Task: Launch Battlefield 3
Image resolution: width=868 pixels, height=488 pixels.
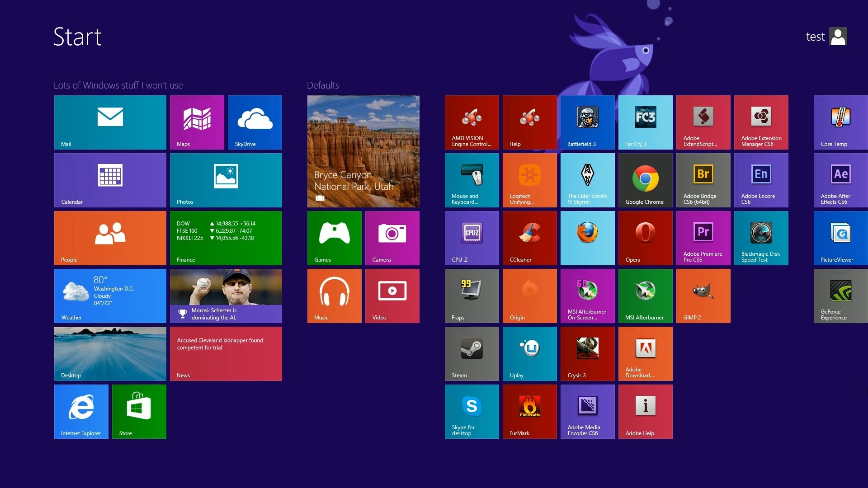Action: 588,122
